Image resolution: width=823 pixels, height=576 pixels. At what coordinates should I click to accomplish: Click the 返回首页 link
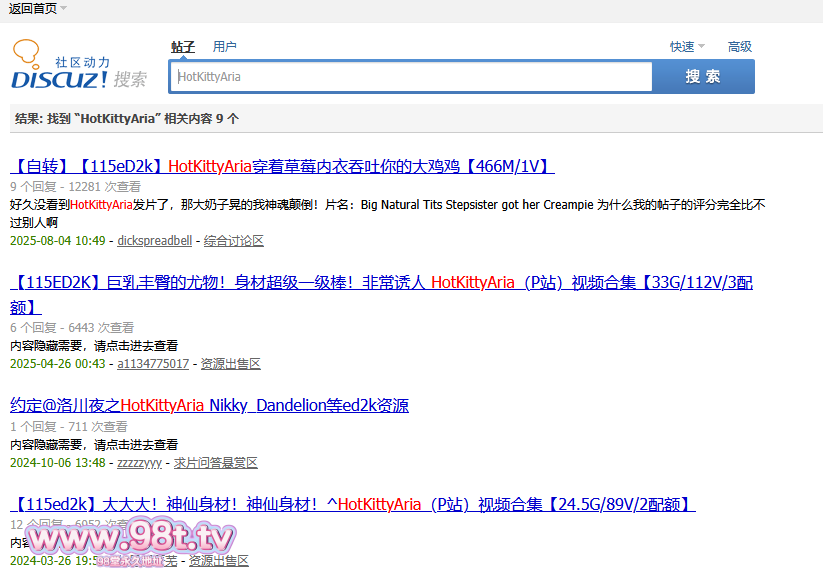click(x=32, y=9)
